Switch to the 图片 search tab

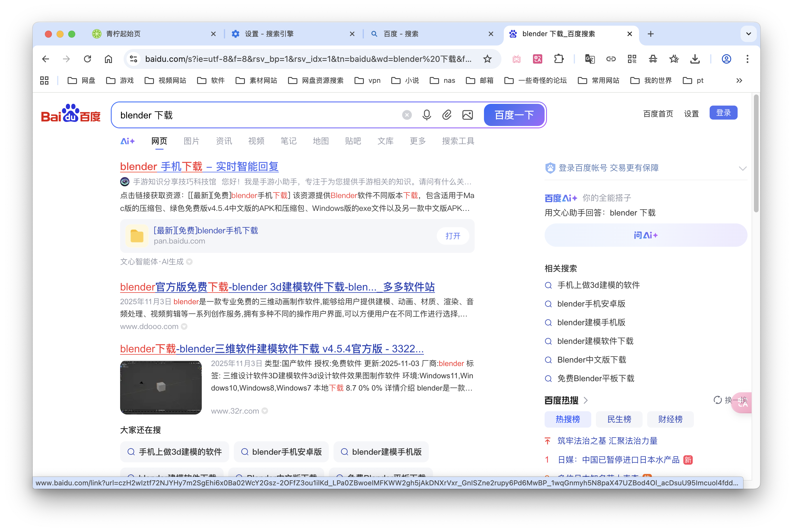click(191, 141)
